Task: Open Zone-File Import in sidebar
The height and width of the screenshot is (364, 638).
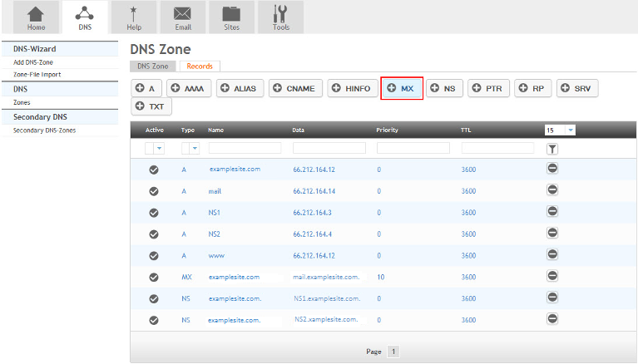Action: 37,75
